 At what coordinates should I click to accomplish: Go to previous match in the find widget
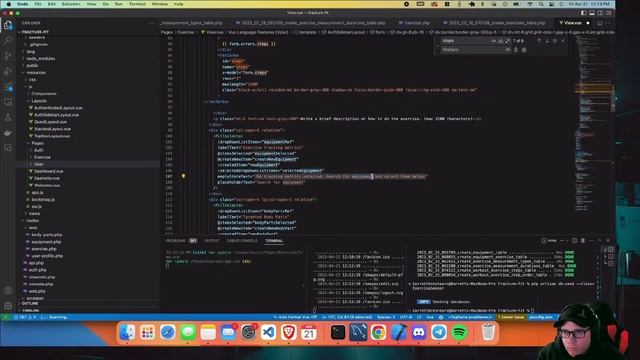click(539, 41)
